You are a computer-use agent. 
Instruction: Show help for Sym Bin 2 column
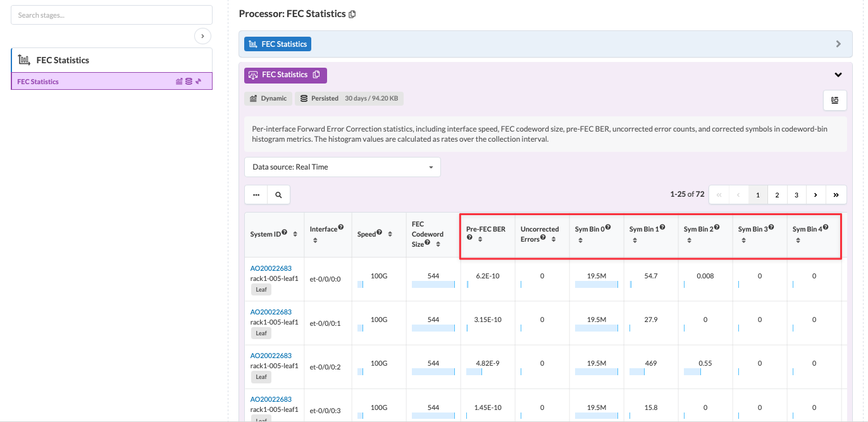(x=717, y=228)
